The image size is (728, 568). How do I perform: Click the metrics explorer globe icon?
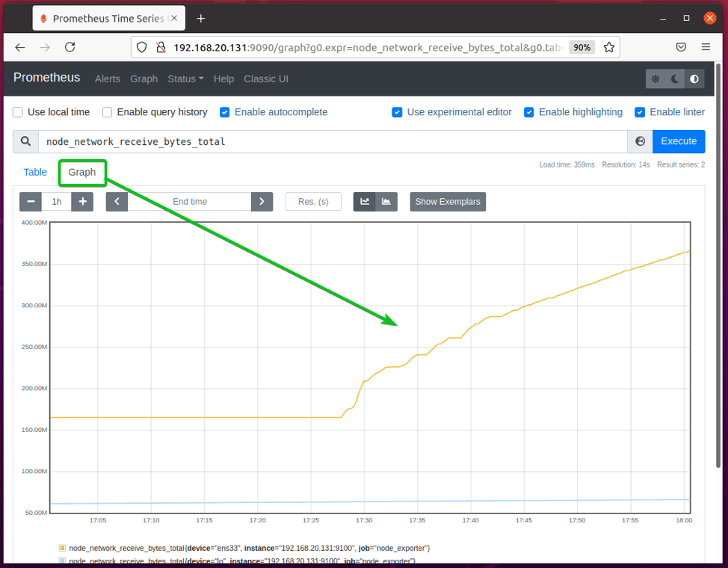(640, 141)
